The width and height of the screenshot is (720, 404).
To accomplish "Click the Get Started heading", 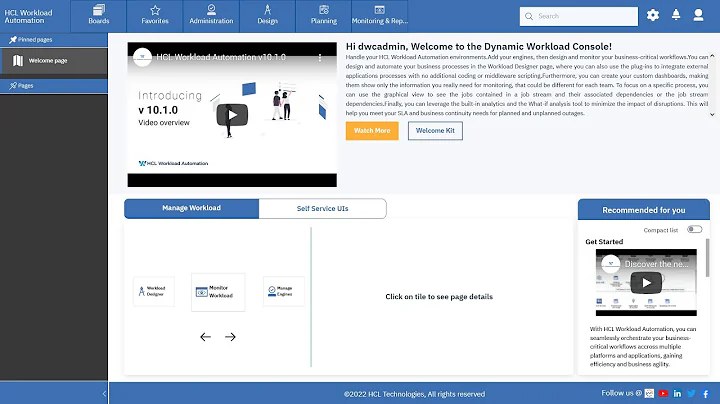I will [x=604, y=242].
